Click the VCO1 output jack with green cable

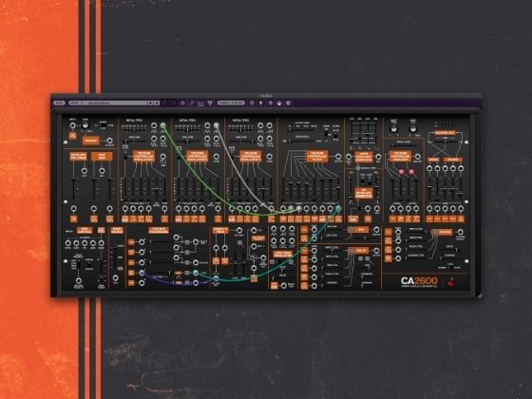(162, 125)
